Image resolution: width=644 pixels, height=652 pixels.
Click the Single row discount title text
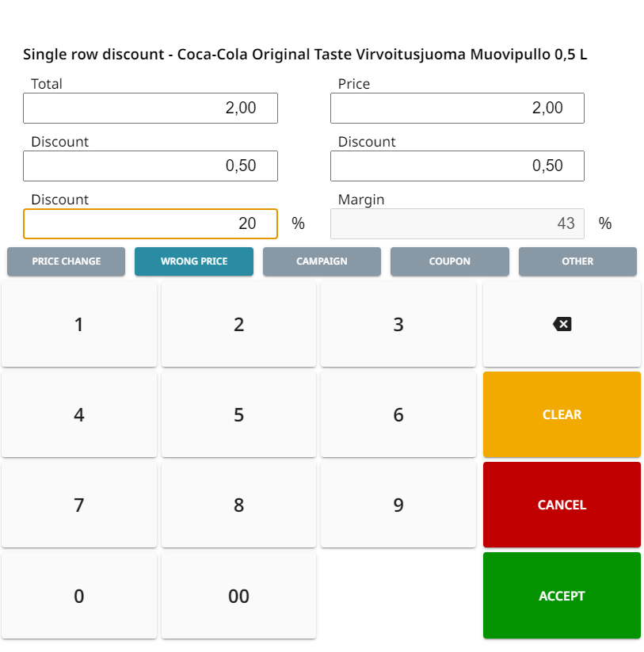pyautogui.click(x=305, y=55)
